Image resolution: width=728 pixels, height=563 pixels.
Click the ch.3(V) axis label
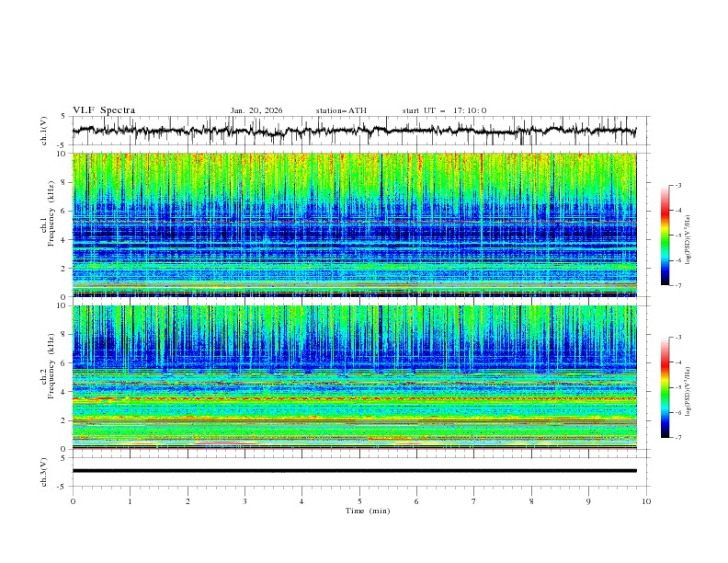(x=44, y=472)
